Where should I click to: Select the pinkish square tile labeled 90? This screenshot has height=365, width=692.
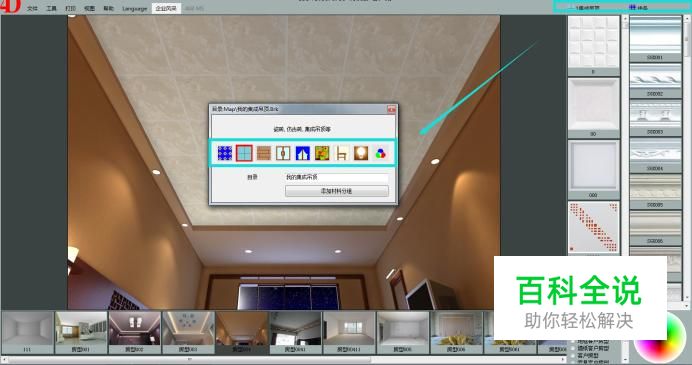[x=594, y=104]
